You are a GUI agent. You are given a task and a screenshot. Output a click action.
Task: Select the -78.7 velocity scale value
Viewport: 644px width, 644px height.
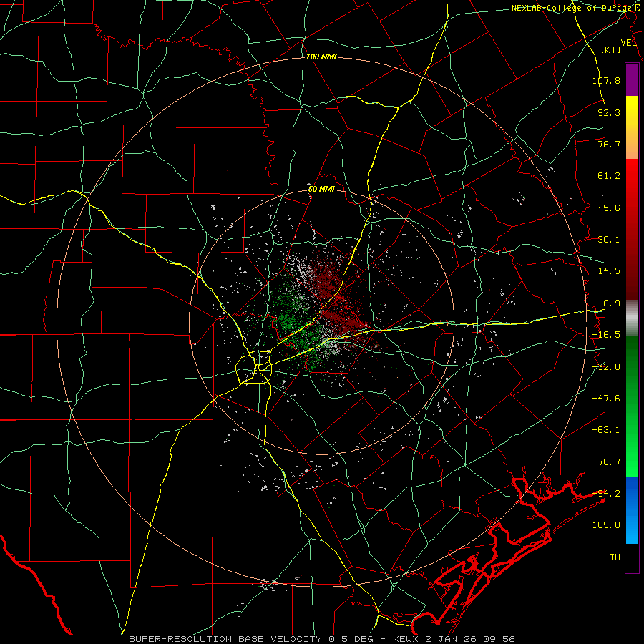point(606,462)
